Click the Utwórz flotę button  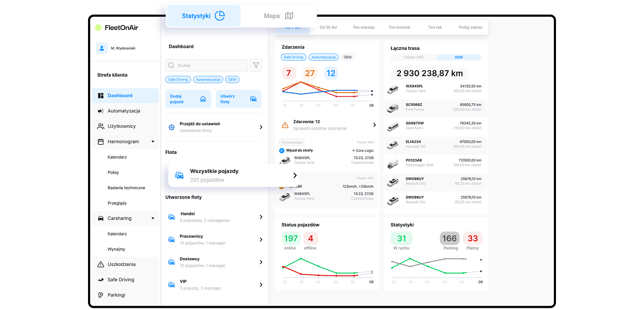238,99
